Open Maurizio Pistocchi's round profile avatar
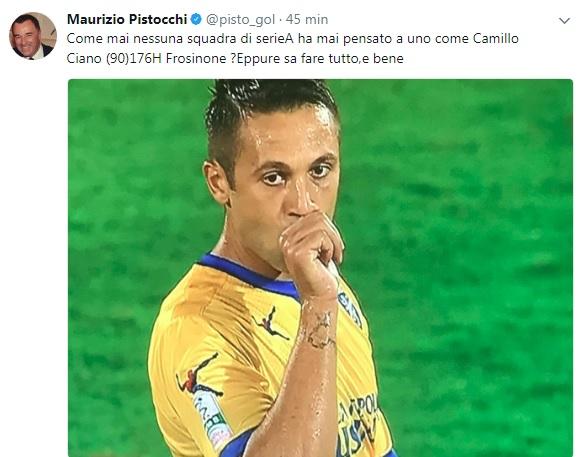Screen dimensions: 582x457 pos(33,36)
